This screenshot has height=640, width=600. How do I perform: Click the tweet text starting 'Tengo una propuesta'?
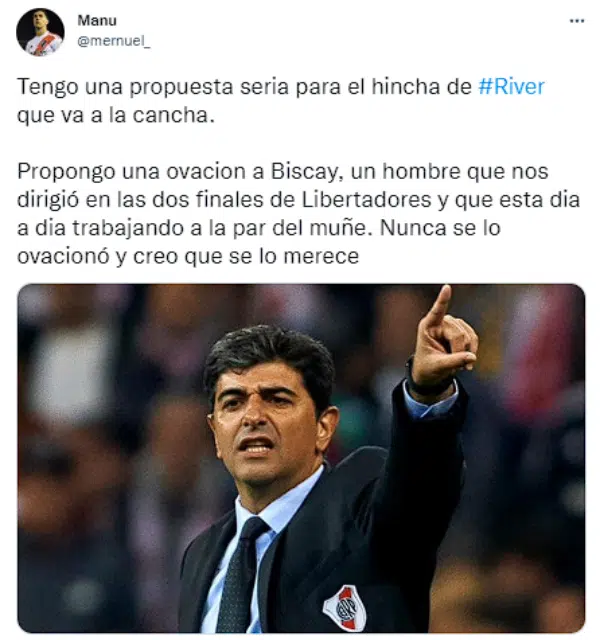281,100
